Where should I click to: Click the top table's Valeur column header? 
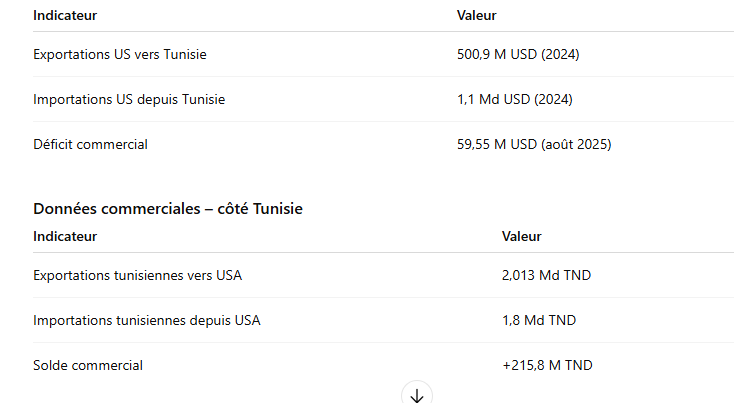click(477, 16)
